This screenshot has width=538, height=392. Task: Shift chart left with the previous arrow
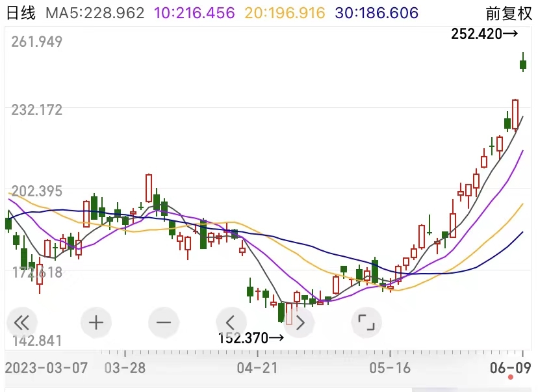pos(231,322)
